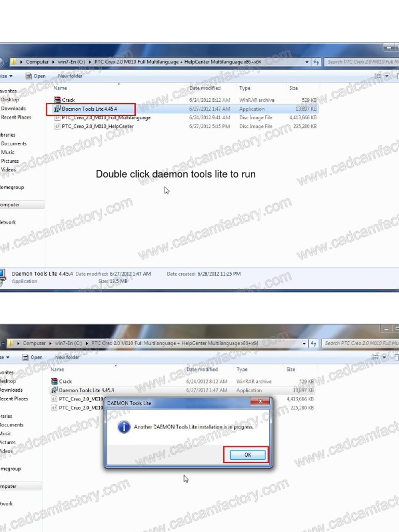
Task: Select Videos in top window sidebar
Action: point(8,170)
